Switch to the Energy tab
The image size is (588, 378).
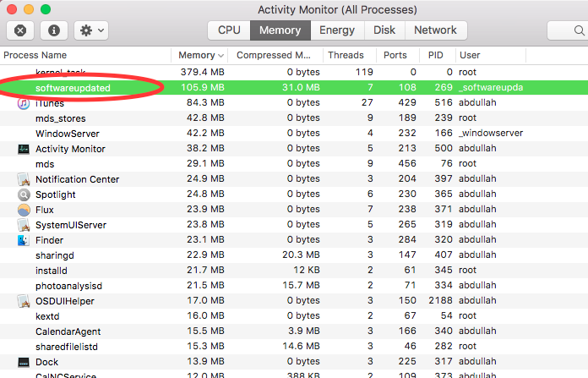337,30
